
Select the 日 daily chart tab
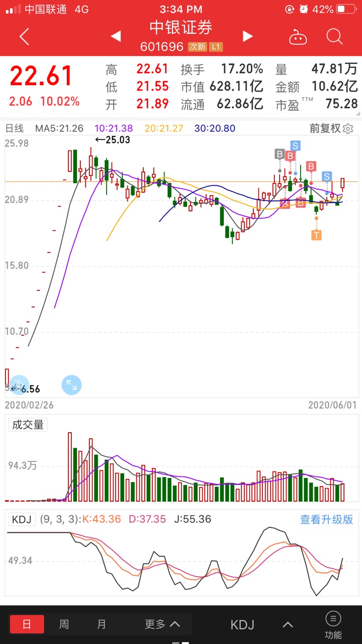[27, 624]
